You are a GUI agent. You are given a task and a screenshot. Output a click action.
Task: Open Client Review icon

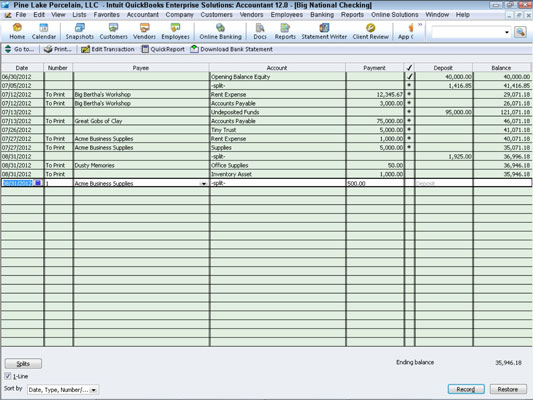[x=371, y=31]
